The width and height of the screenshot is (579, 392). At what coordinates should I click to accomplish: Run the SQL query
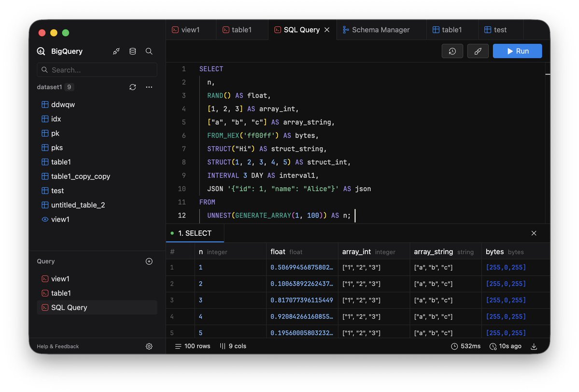pos(517,51)
